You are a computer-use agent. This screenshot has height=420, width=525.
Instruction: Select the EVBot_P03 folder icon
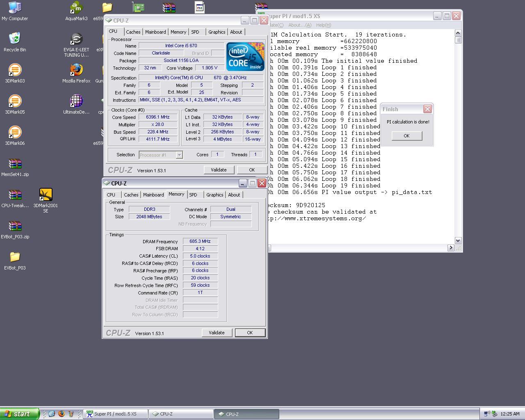(x=15, y=261)
